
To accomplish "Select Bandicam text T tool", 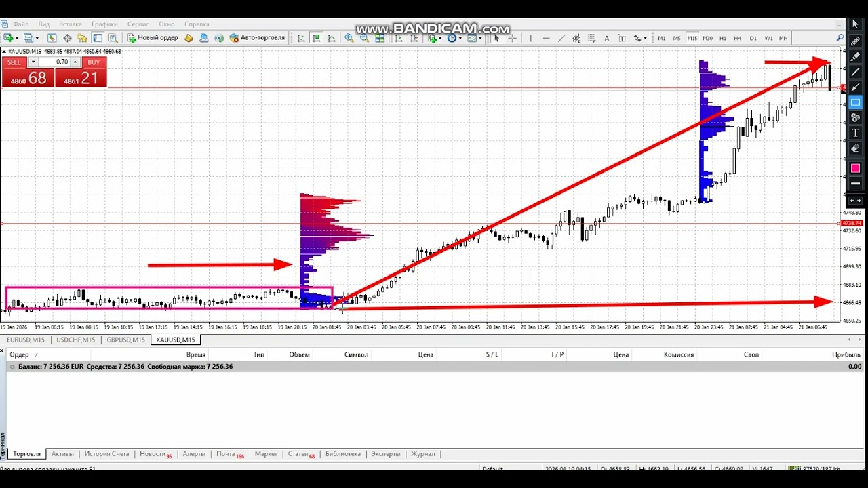I will 855,133.
